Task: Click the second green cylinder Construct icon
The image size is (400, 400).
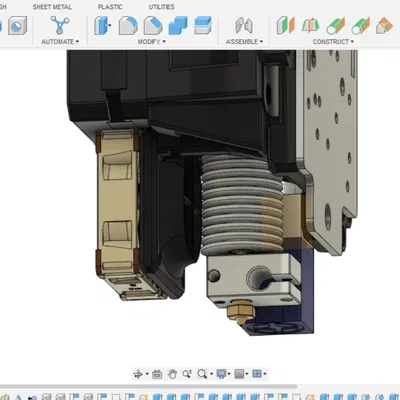Action: coord(361,26)
